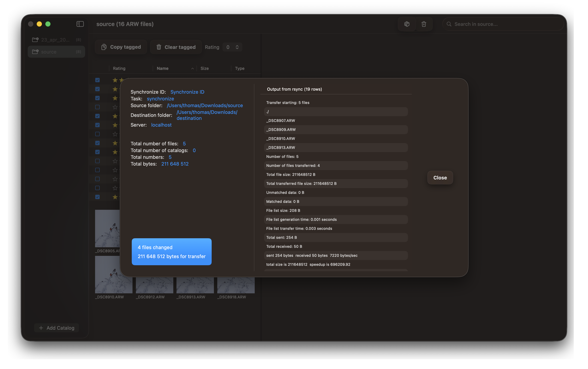
Task: Check the fourth row's empty checkbox
Action: click(x=98, y=107)
